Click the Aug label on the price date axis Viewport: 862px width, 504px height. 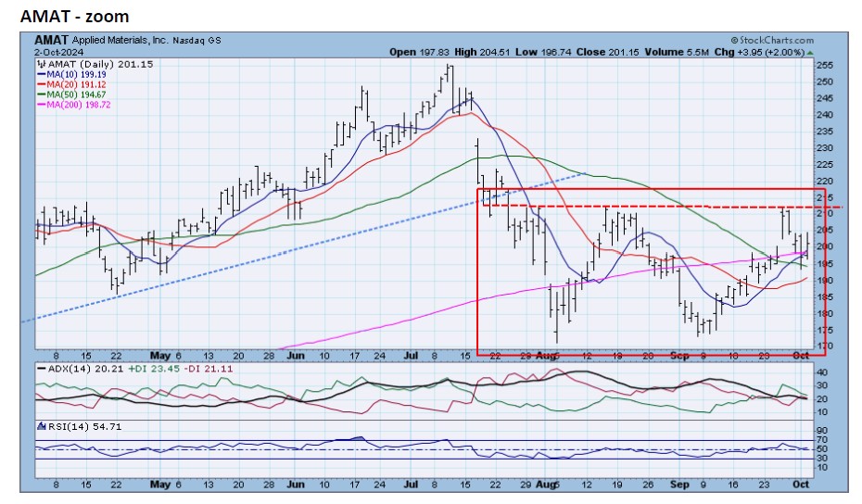[548, 354]
